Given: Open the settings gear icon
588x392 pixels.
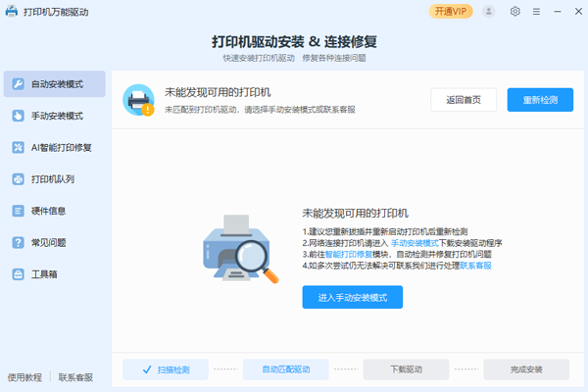Looking at the screenshot, I should pos(514,12).
